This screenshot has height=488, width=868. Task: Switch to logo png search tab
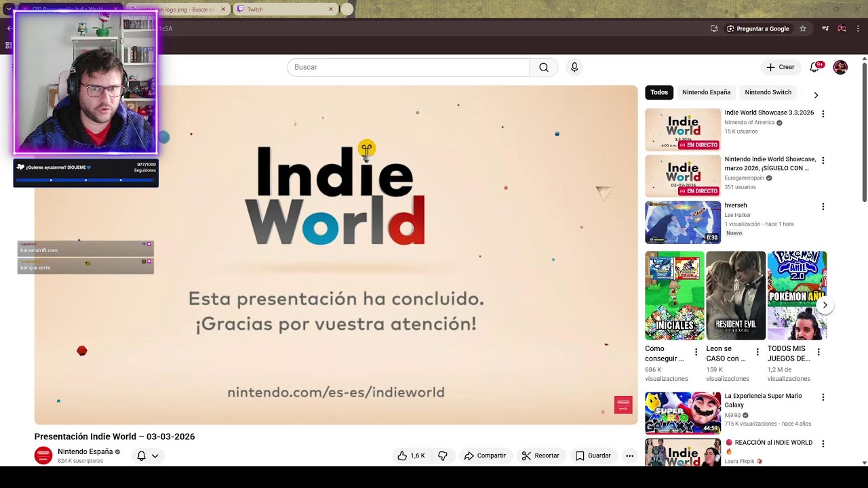(x=178, y=9)
